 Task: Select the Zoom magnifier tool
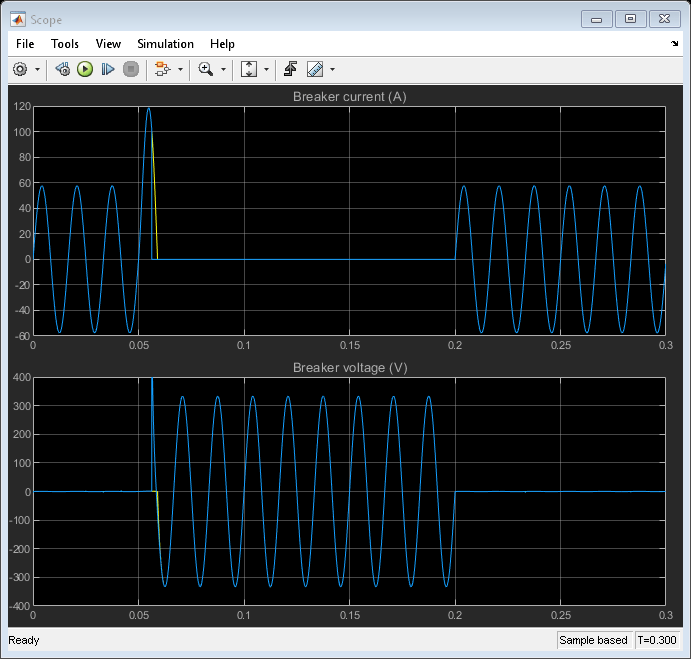click(x=206, y=69)
